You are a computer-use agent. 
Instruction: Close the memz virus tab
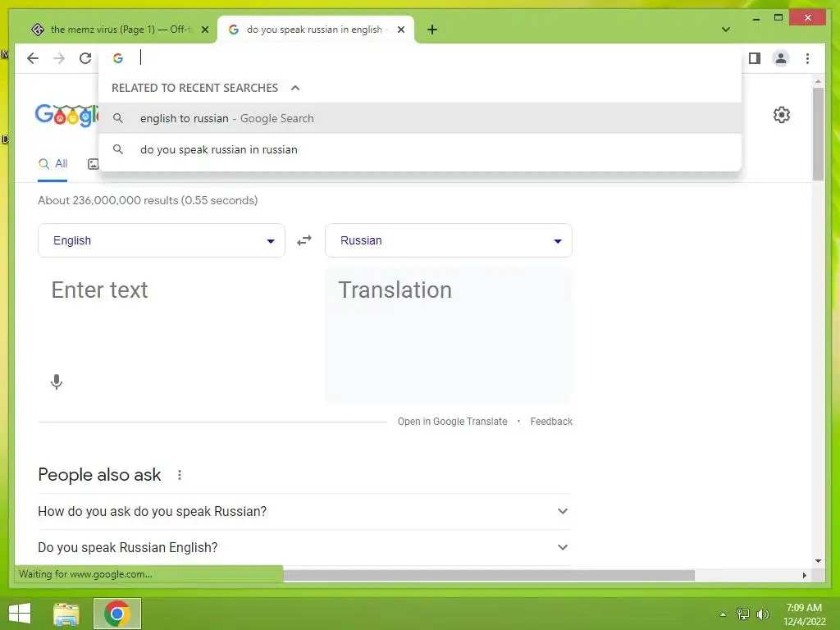pyautogui.click(x=204, y=30)
